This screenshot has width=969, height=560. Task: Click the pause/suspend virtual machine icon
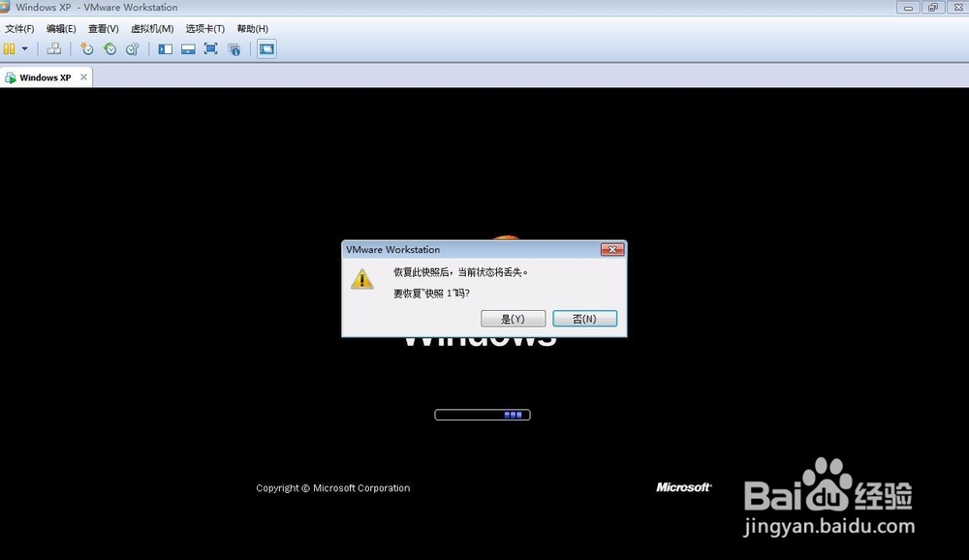(x=10, y=48)
